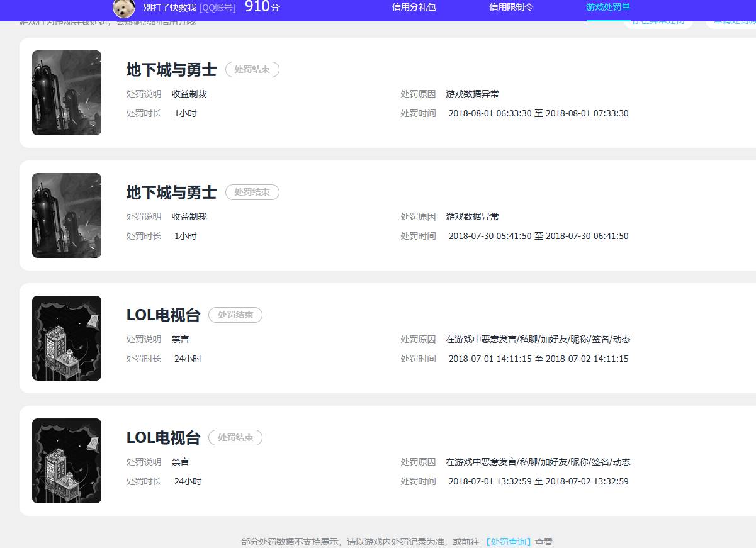Switch to the 信用限制令 tab
756x548 pixels.
(509, 8)
